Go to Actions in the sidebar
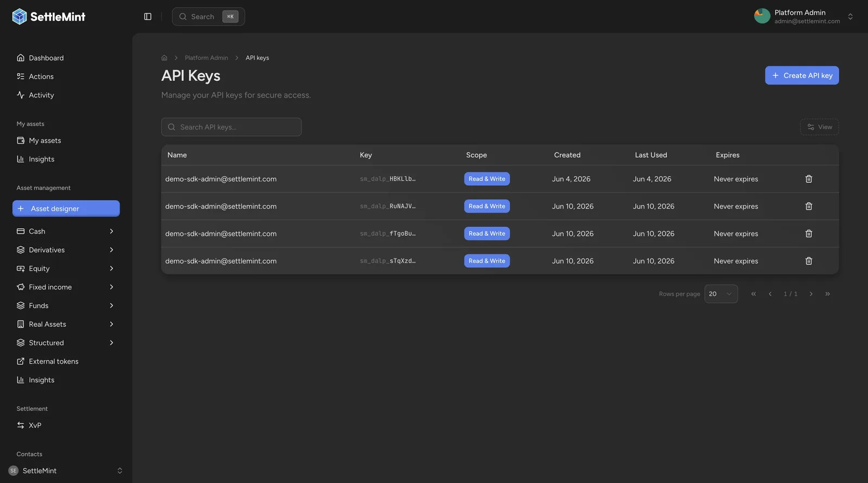 click(x=66, y=76)
